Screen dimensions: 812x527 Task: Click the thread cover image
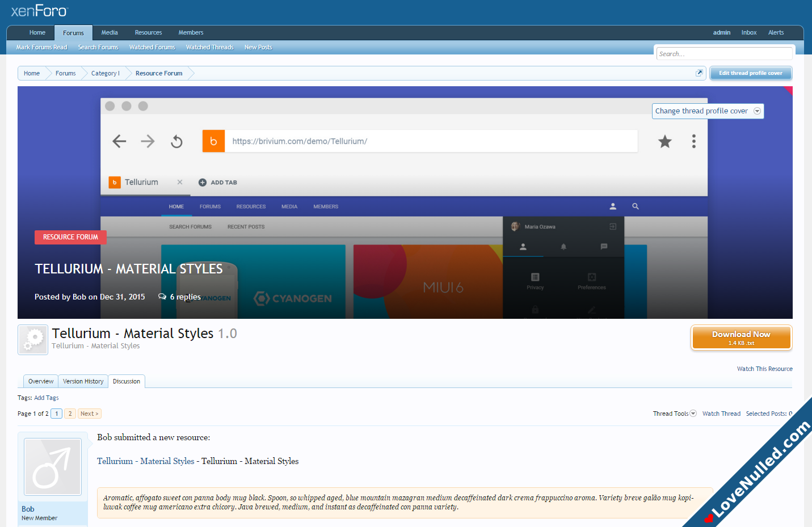click(405, 203)
